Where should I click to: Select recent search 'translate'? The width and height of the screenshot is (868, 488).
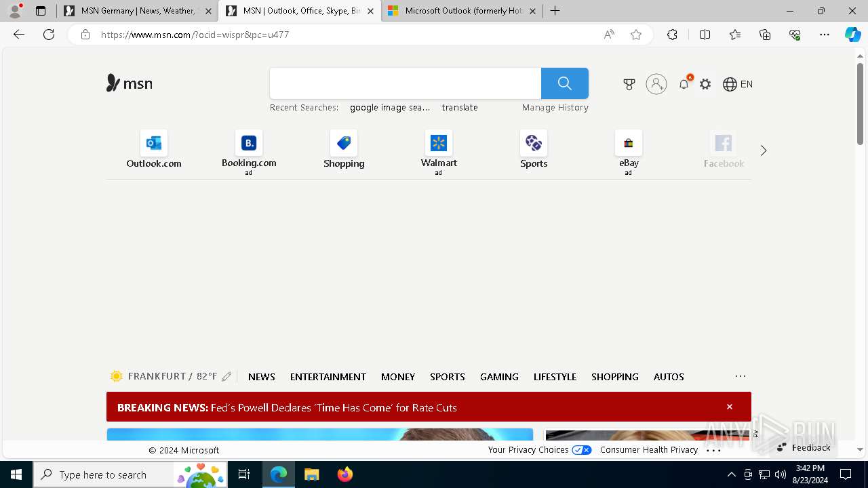(460, 107)
